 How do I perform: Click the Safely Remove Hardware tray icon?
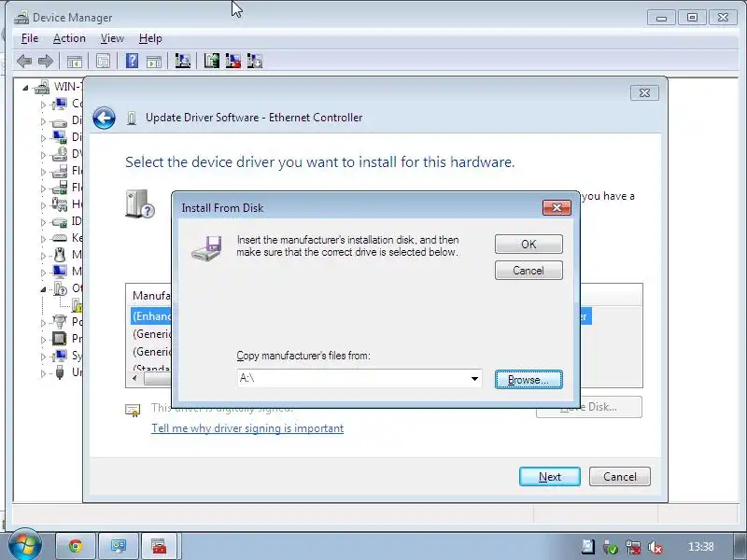(x=611, y=548)
